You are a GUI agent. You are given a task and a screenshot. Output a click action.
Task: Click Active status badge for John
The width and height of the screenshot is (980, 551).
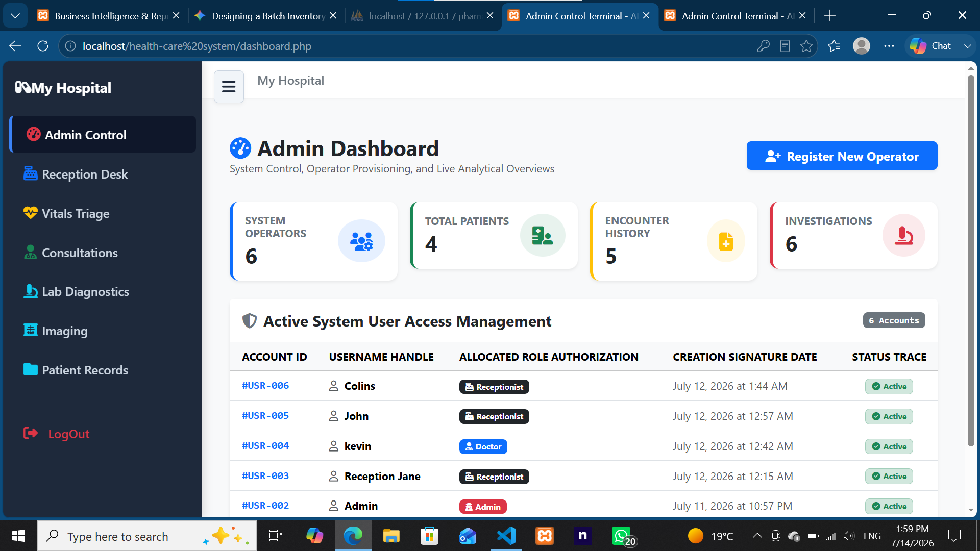point(889,416)
